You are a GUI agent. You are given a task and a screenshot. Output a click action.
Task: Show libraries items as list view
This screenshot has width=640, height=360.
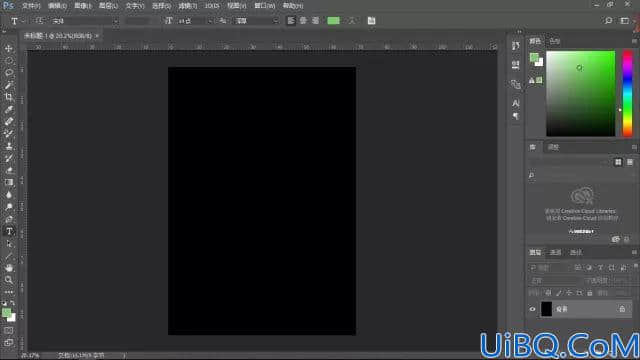(x=630, y=162)
